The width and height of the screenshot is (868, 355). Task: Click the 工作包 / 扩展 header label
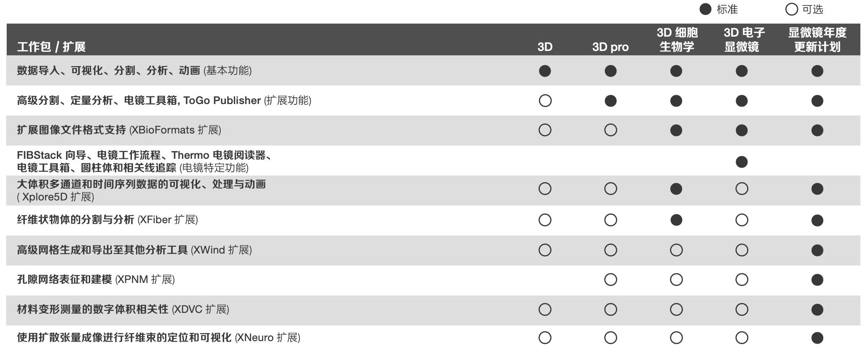pos(51,47)
